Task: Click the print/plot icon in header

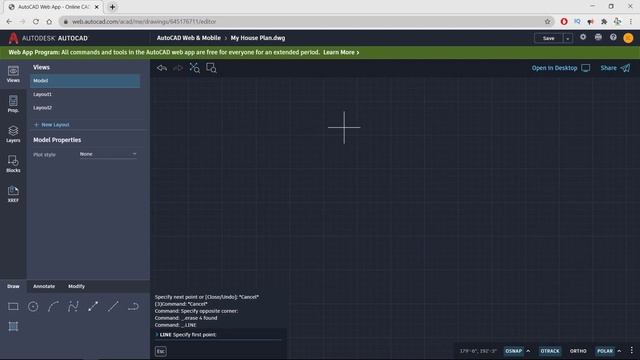Action: [x=598, y=37]
